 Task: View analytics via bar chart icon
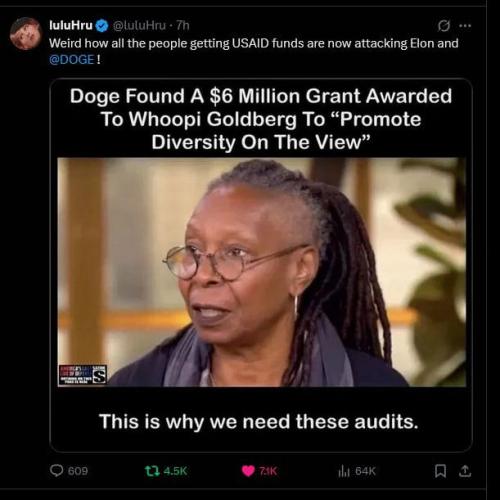pyautogui.click(x=344, y=471)
